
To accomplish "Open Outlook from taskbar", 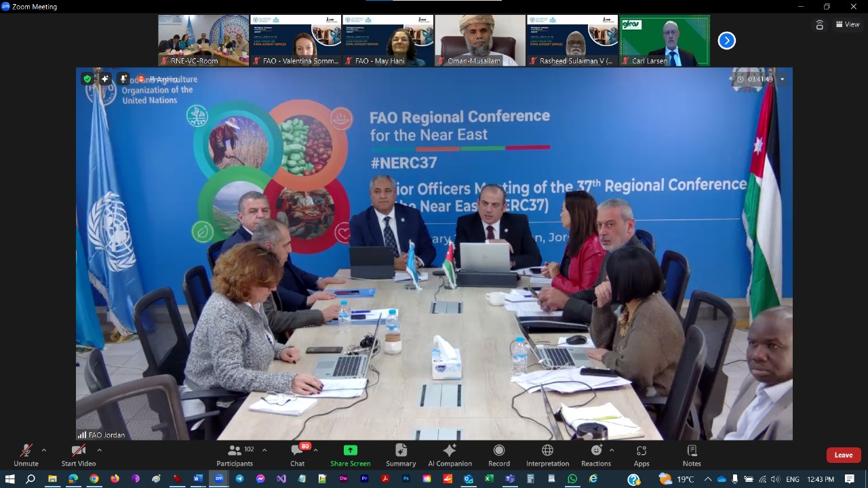I will tap(468, 479).
